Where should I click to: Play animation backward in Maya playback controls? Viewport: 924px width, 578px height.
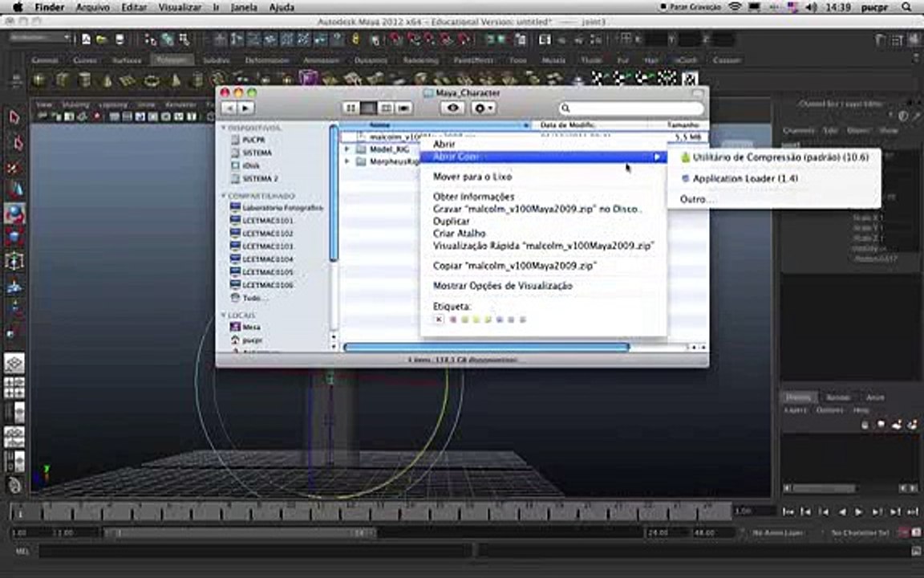click(842, 511)
